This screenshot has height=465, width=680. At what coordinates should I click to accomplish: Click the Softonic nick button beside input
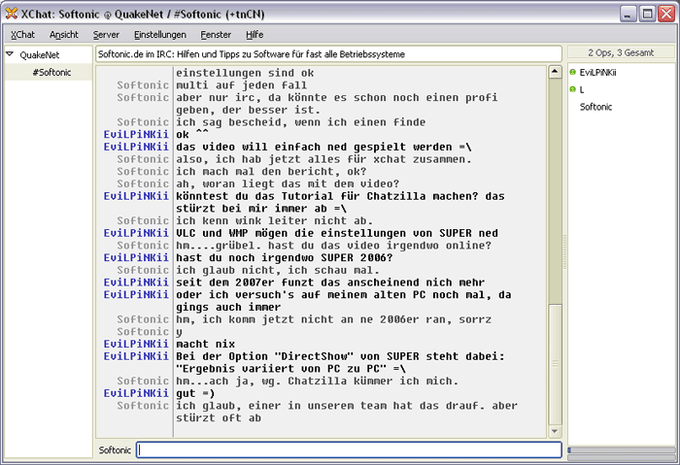tap(114, 450)
